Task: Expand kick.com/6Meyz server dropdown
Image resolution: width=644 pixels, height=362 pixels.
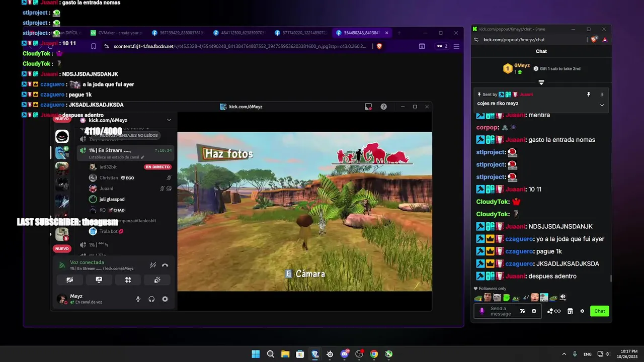Action: pos(169,120)
